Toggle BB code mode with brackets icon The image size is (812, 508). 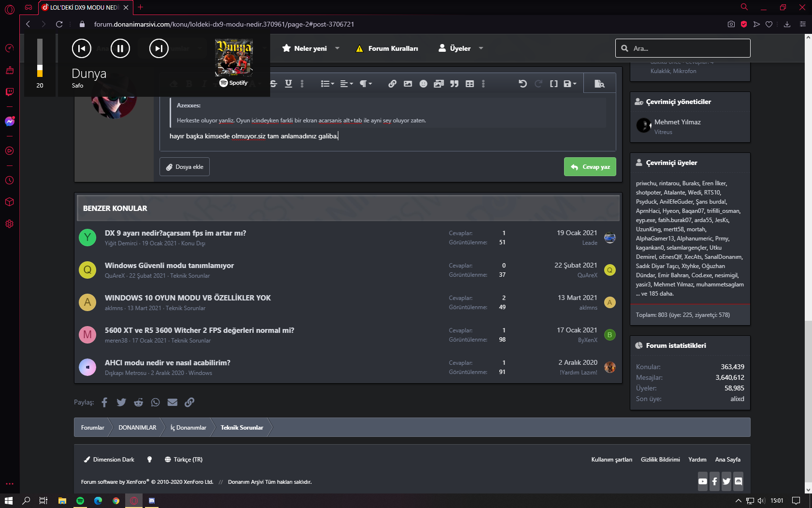(554, 84)
